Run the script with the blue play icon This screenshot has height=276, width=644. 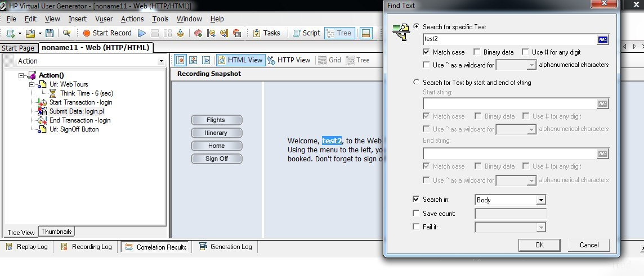(x=142, y=33)
